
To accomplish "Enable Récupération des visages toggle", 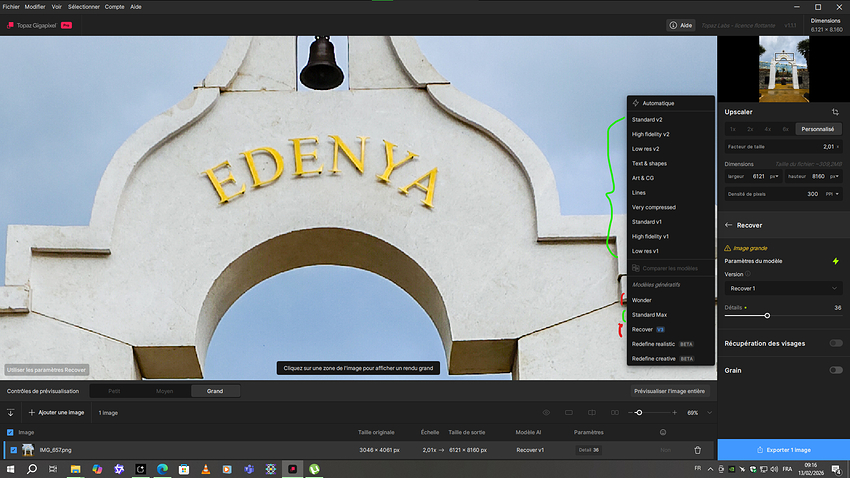I will pyautogui.click(x=835, y=343).
